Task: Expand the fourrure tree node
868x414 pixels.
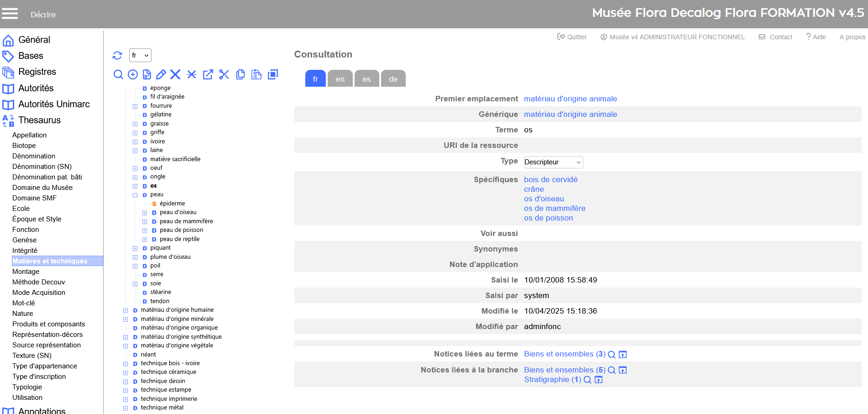Action: coord(135,106)
